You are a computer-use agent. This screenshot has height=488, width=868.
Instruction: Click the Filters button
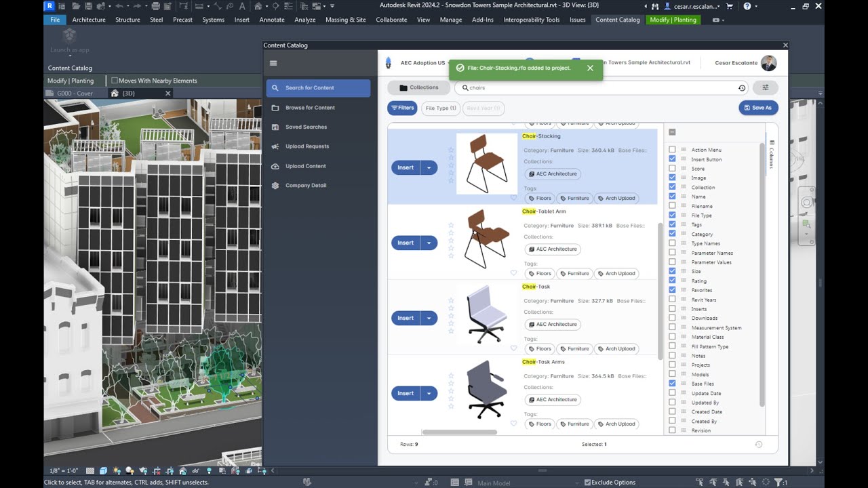click(x=402, y=108)
